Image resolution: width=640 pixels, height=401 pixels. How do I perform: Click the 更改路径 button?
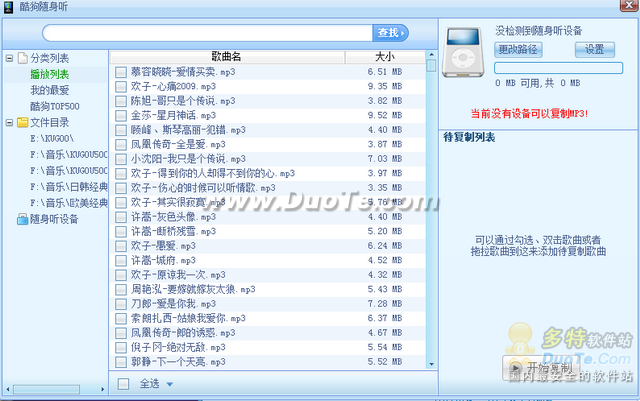518,48
